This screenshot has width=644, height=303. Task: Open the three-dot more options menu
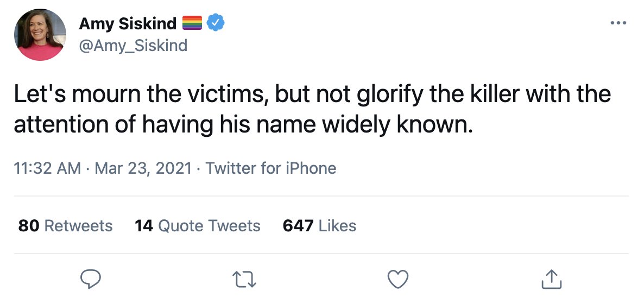tap(618, 23)
